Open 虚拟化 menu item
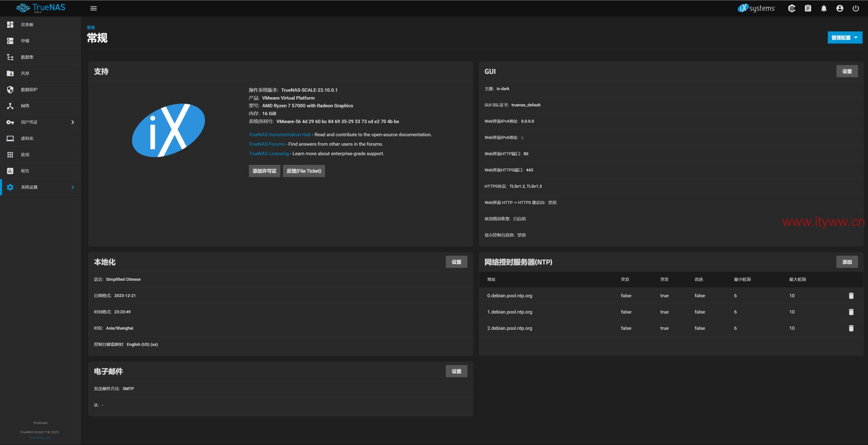 coord(41,138)
